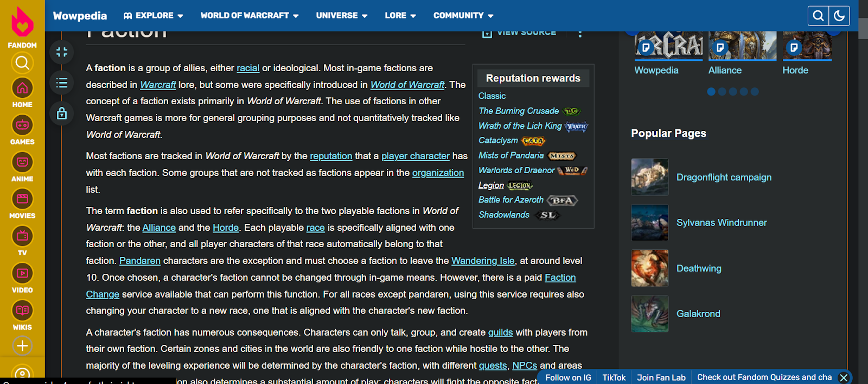868x384 pixels.
Task: Select the fifth carousel dot
Action: 755,92
